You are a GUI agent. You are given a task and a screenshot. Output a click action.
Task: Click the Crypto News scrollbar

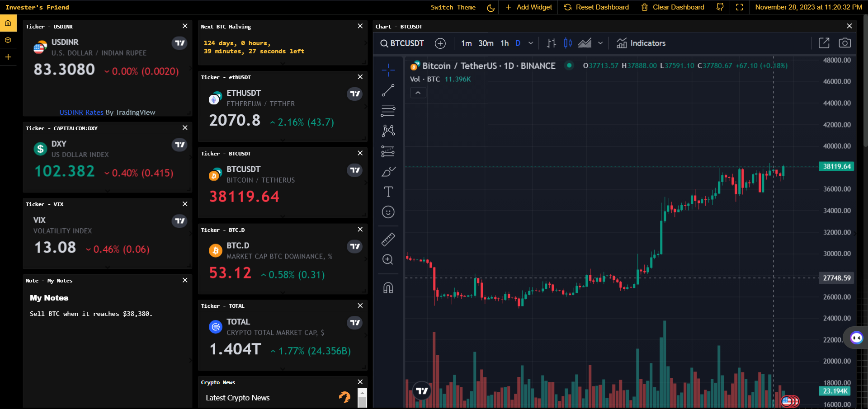click(x=362, y=398)
